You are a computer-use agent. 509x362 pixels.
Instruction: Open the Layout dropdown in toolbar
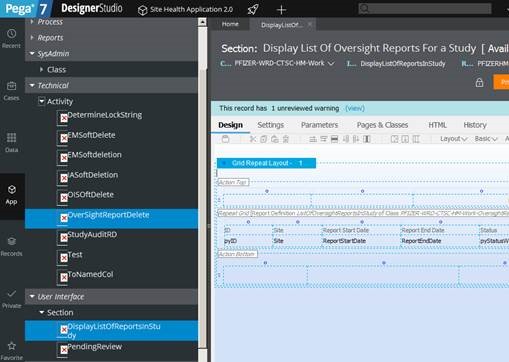(x=453, y=139)
